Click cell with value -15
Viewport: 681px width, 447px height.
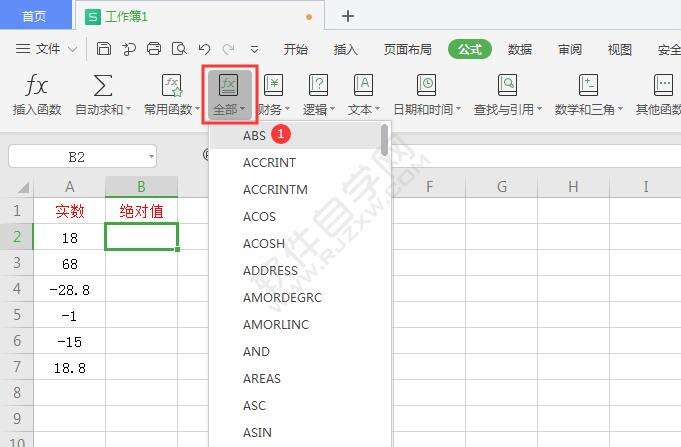(69, 341)
